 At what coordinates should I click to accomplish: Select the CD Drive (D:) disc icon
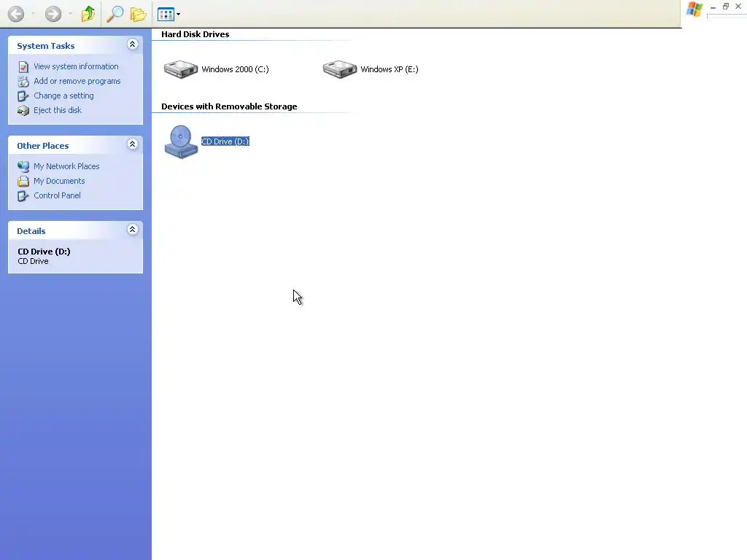(x=181, y=141)
